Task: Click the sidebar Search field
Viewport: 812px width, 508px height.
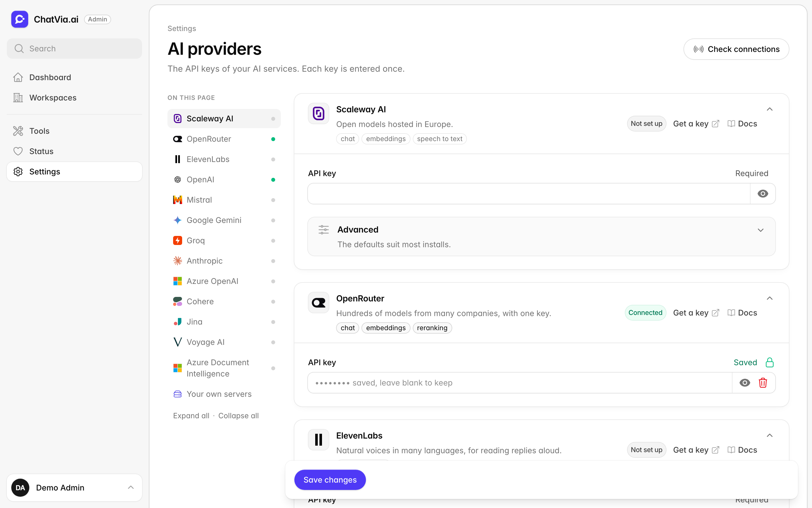Action: (x=74, y=48)
